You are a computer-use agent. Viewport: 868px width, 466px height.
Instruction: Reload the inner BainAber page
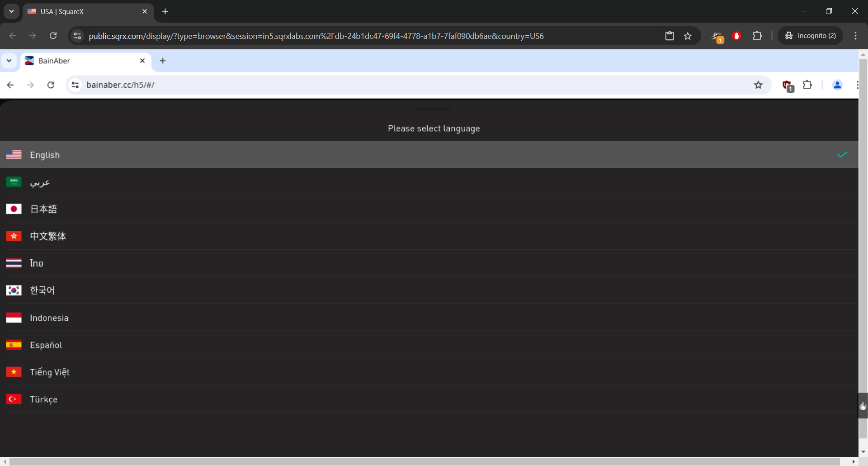coord(51,85)
